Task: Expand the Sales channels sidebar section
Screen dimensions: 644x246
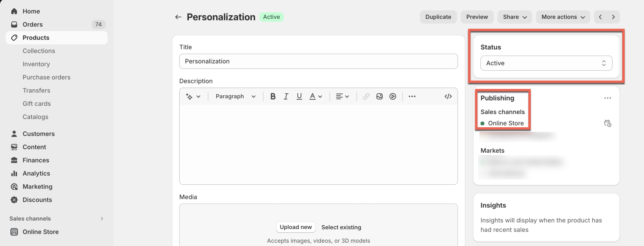Action: pos(102,219)
